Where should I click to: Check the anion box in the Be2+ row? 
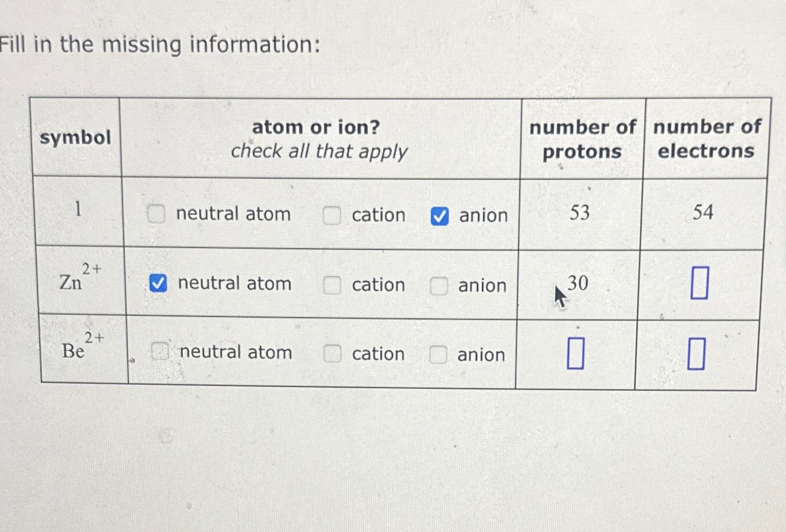pos(438,354)
